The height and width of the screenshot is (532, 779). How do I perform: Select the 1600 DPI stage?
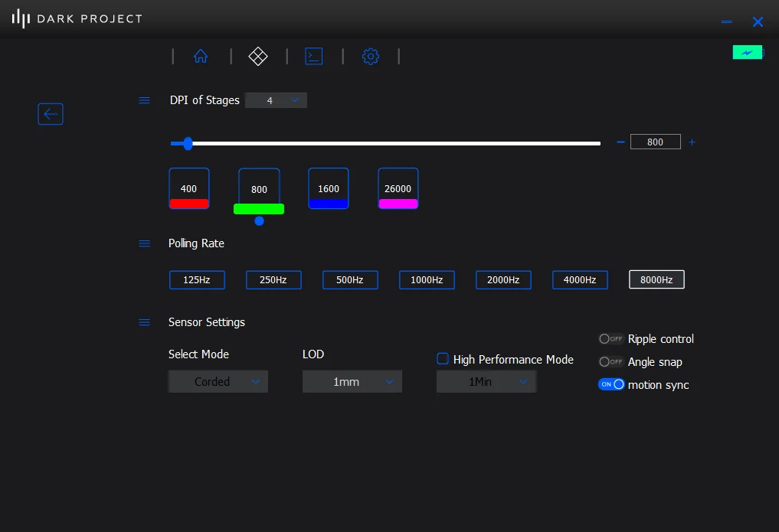(x=329, y=188)
